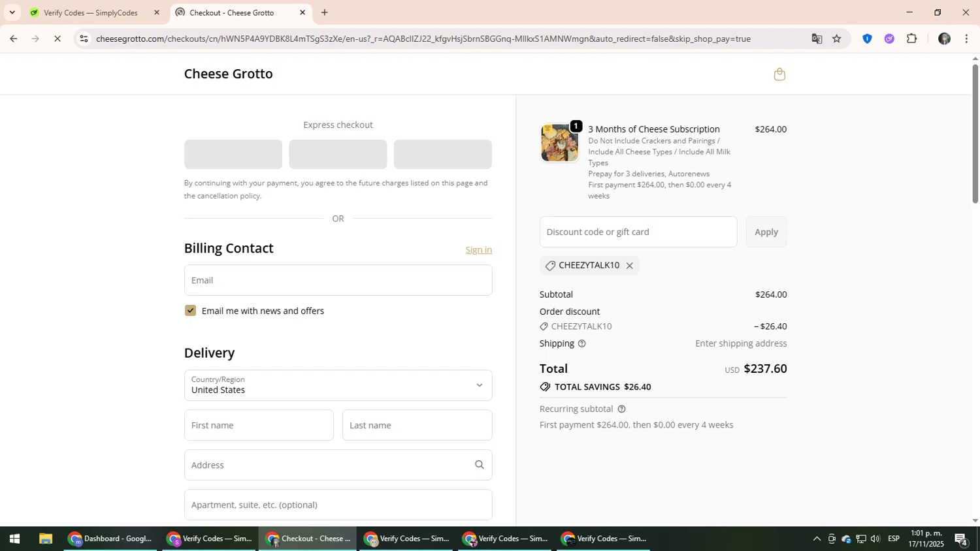The width and height of the screenshot is (980, 551).
Task: Open the Extensions puzzle menu
Action: (x=911, y=39)
